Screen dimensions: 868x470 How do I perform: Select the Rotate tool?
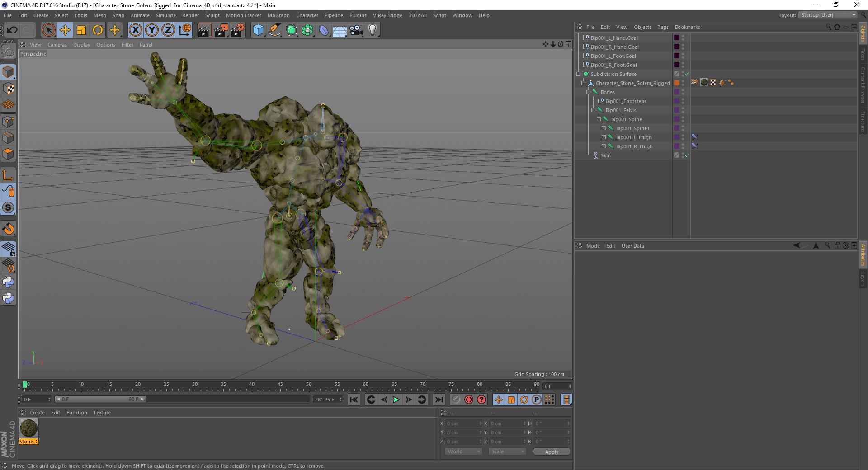98,30
